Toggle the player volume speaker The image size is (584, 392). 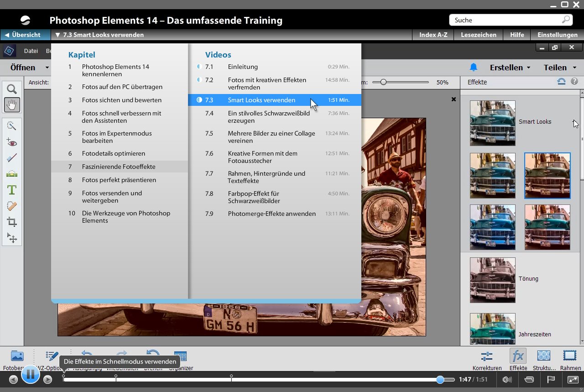[507, 379]
